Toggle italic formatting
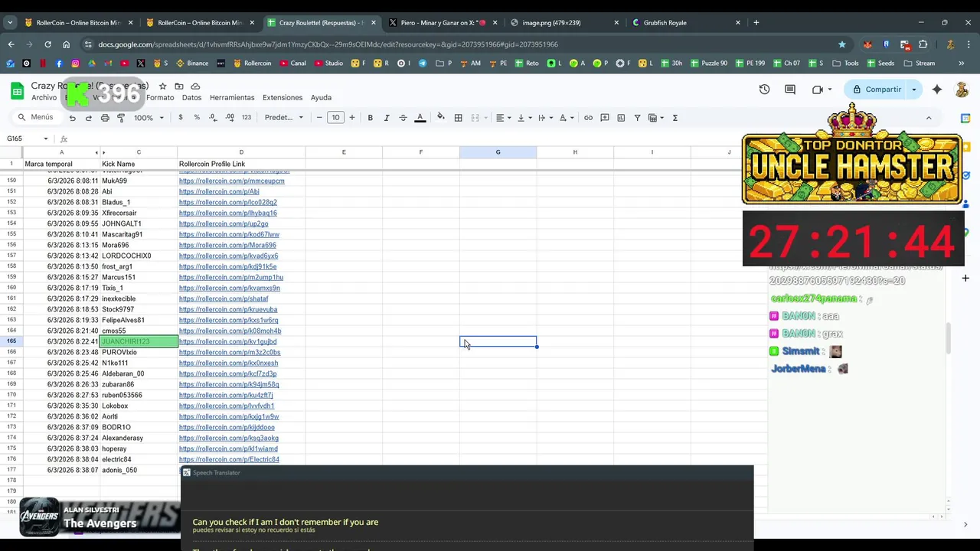 tap(387, 118)
